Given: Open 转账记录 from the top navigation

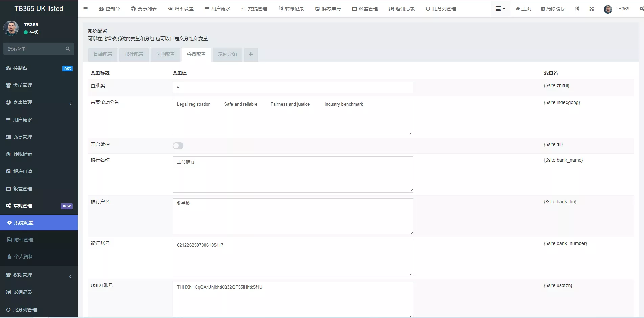Looking at the screenshot, I should click(291, 9).
